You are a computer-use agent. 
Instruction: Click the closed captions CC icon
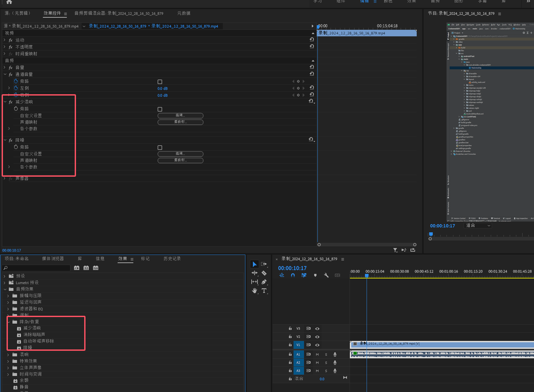337,275
